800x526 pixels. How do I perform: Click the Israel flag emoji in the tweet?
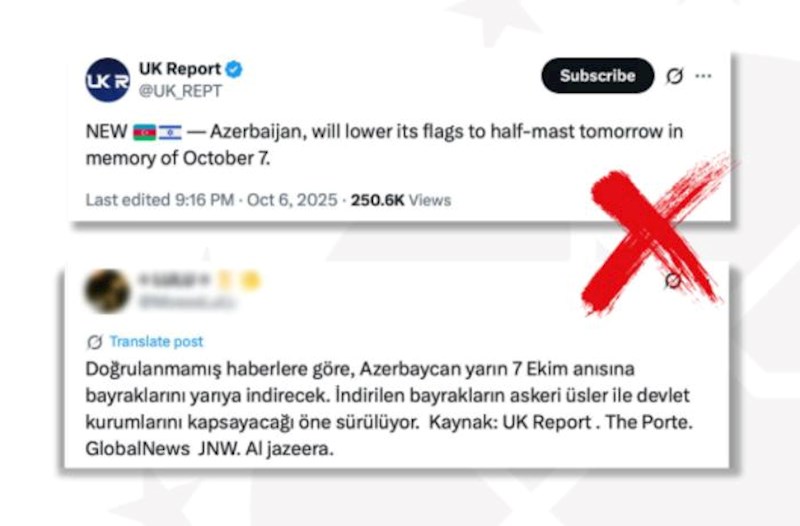point(170,133)
